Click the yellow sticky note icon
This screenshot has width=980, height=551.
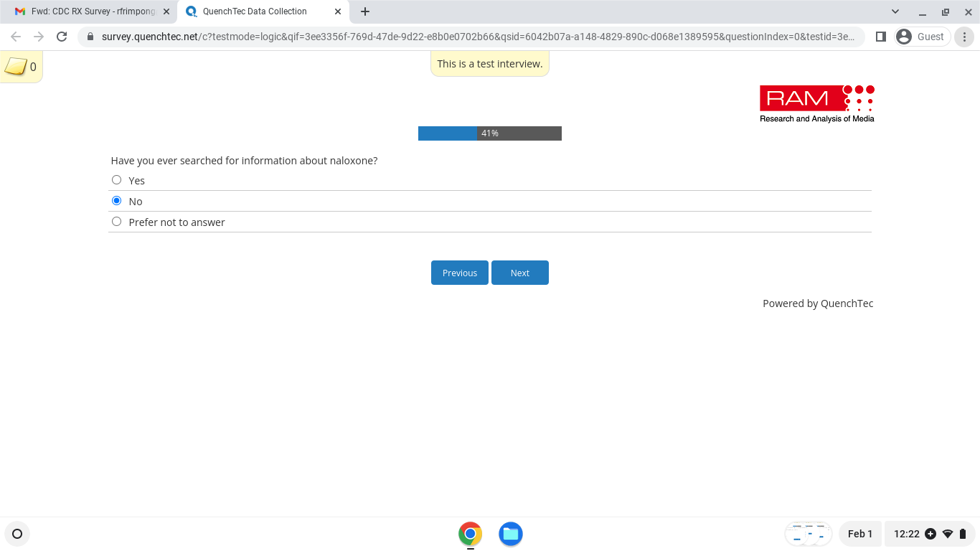[16, 67]
